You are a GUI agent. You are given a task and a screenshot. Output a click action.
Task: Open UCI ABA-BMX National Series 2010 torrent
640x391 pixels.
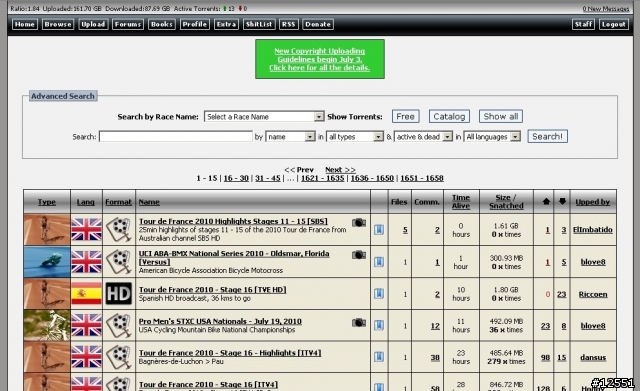pyautogui.click(x=234, y=258)
